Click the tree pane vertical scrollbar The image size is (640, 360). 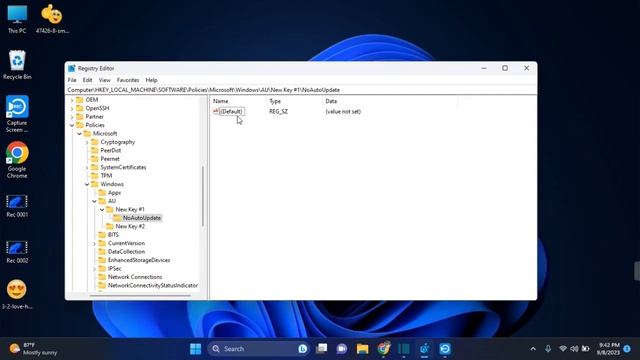point(203,196)
